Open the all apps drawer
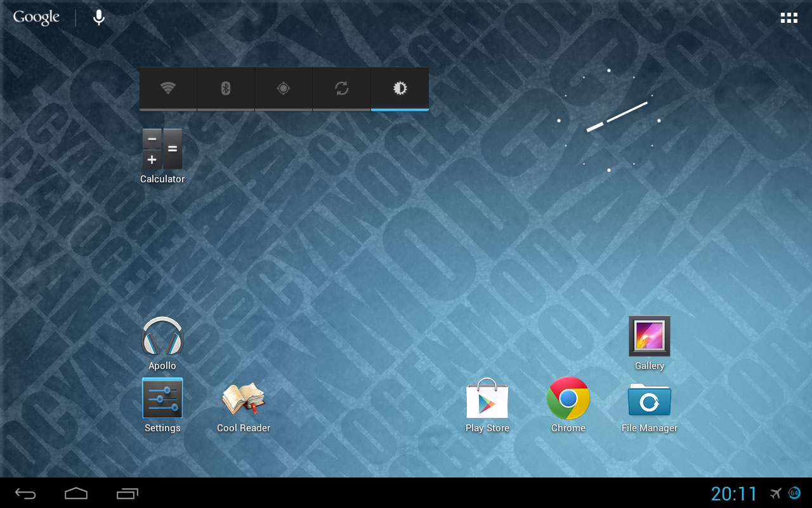The width and height of the screenshot is (812, 508). pos(789,18)
